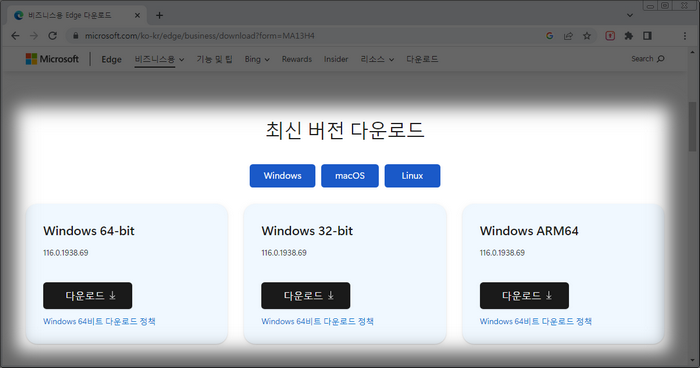Reload the page with refresh icon

pos(53,36)
